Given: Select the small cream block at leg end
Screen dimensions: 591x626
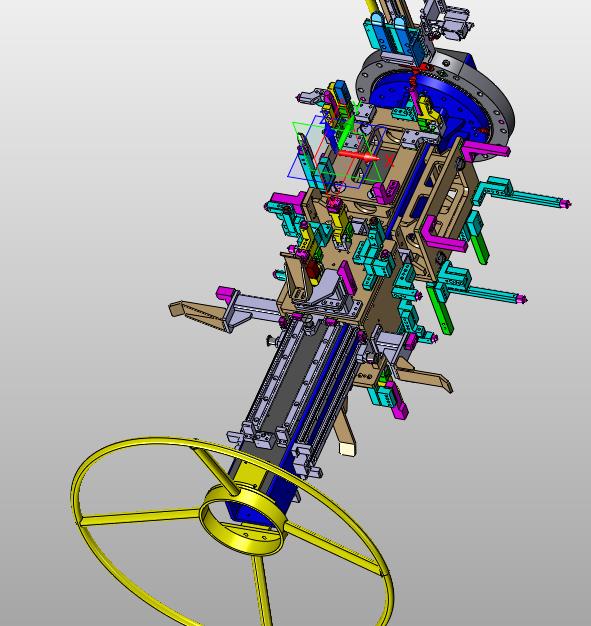Looking at the screenshot, I should 346,448.
